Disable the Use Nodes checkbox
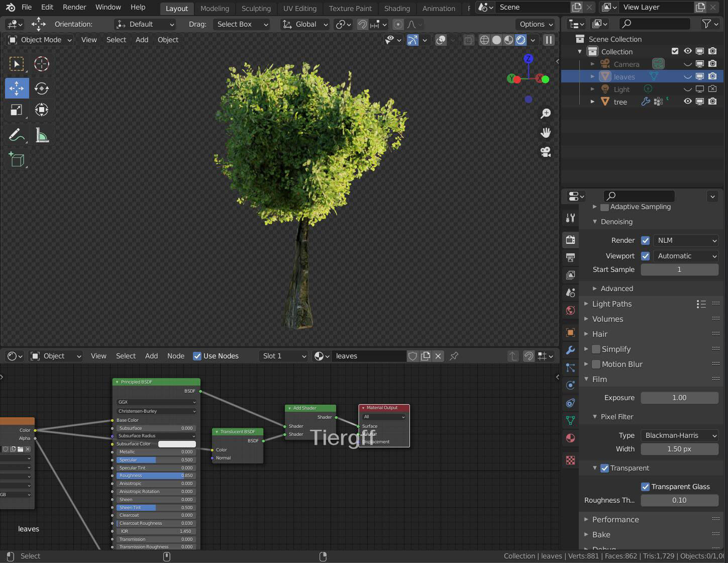 (x=197, y=356)
